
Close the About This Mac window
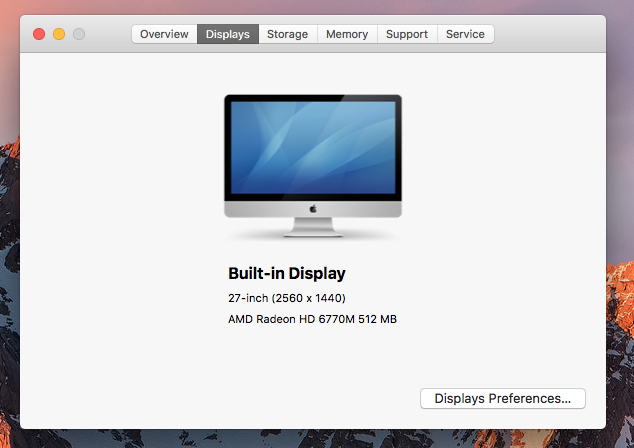pos(39,34)
